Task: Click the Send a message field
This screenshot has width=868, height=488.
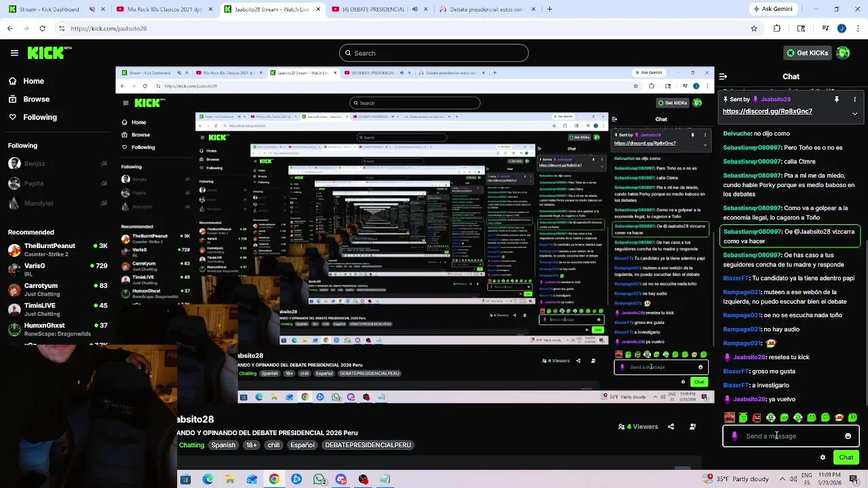Action: coord(790,436)
